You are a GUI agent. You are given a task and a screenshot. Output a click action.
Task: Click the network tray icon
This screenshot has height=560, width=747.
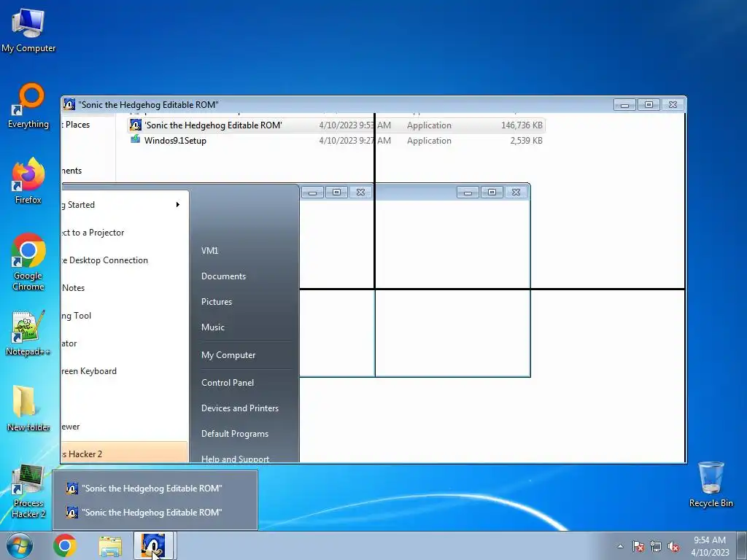pyautogui.click(x=656, y=546)
